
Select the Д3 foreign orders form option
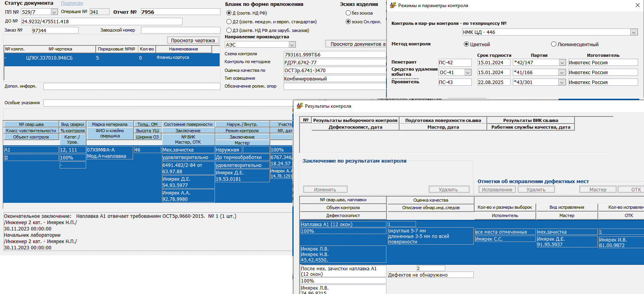click(229, 30)
